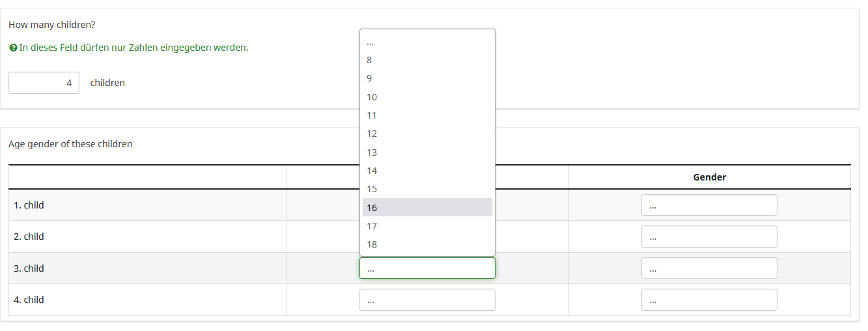The width and height of the screenshot is (868, 331).
Task: Choose the highlighted option 16
Action: click(427, 208)
